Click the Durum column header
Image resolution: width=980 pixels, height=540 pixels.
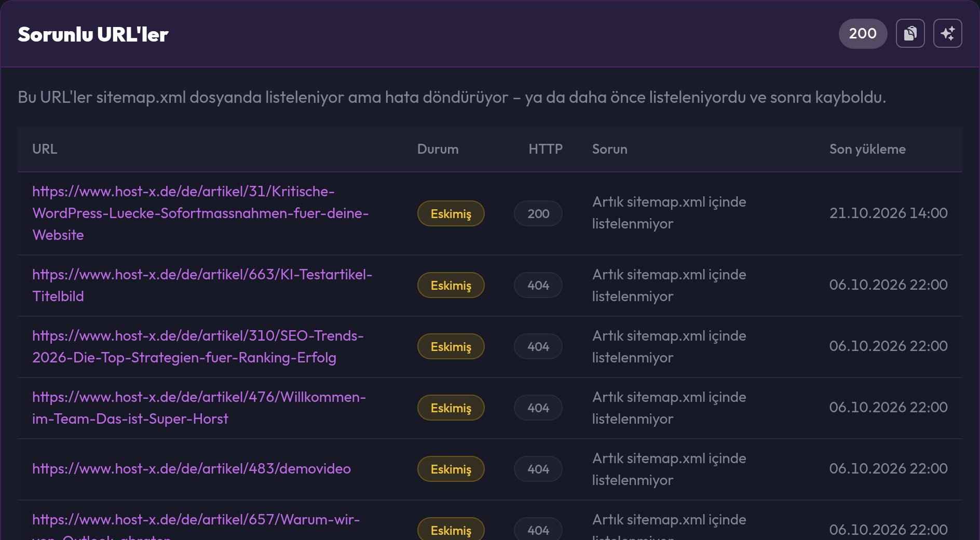pos(438,149)
